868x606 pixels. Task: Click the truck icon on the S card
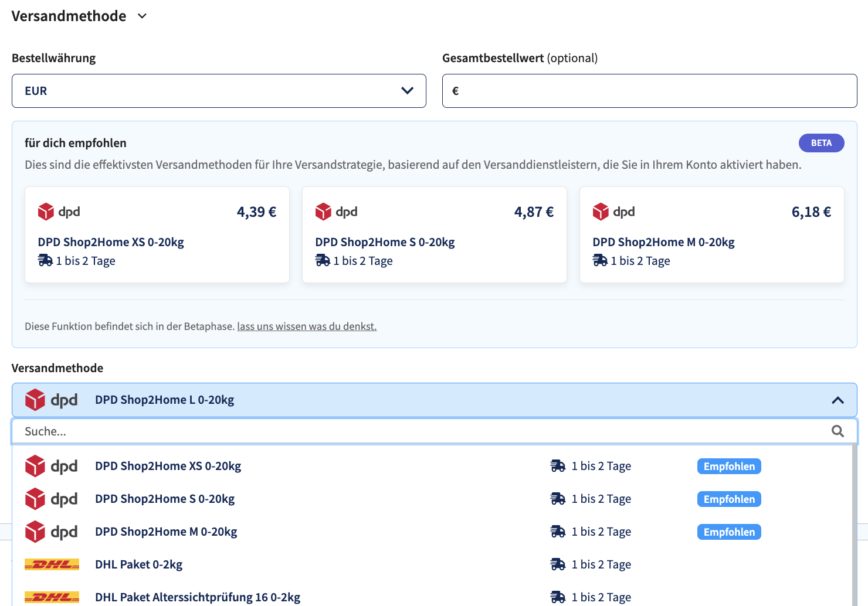pyautogui.click(x=323, y=260)
